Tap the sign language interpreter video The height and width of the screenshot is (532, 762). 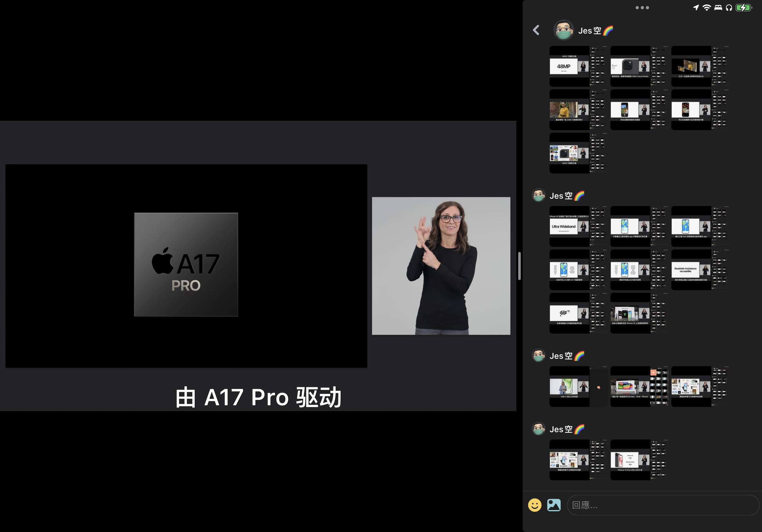pos(441,266)
